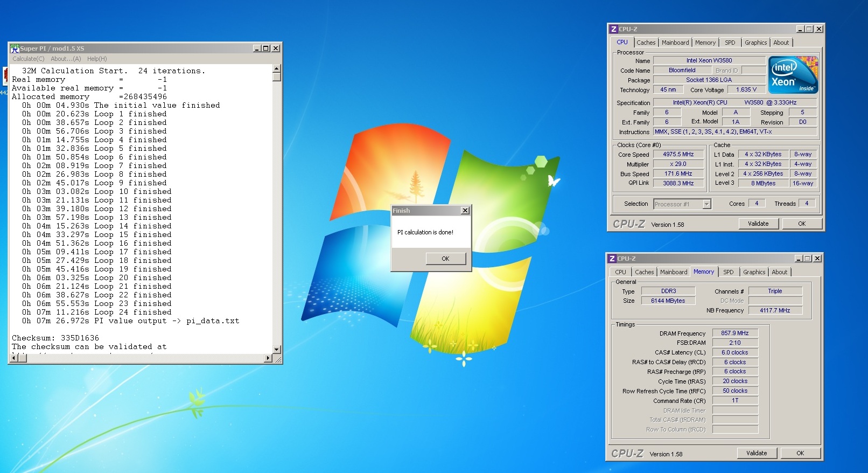Click the Command Rate value 1T
Viewport: 868px width, 473px height.
click(x=735, y=401)
